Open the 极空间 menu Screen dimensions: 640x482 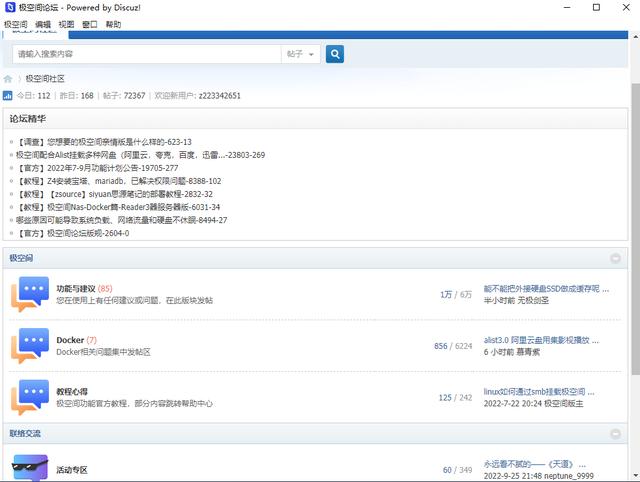coord(16,24)
